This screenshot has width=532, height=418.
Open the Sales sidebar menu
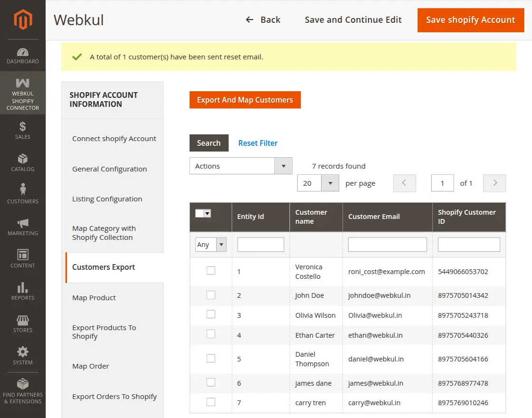(x=23, y=131)
